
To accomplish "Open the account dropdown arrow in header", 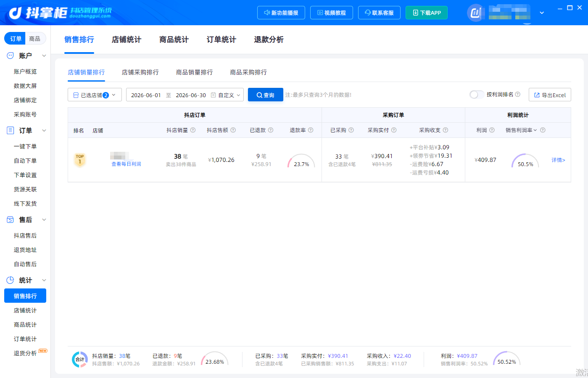I will (x=542, y=13).
